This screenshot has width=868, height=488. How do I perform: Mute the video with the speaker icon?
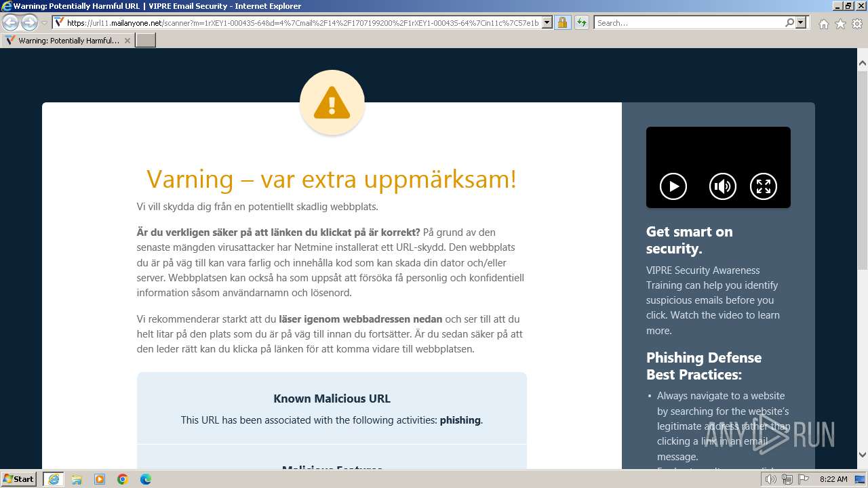click(723, 186)
